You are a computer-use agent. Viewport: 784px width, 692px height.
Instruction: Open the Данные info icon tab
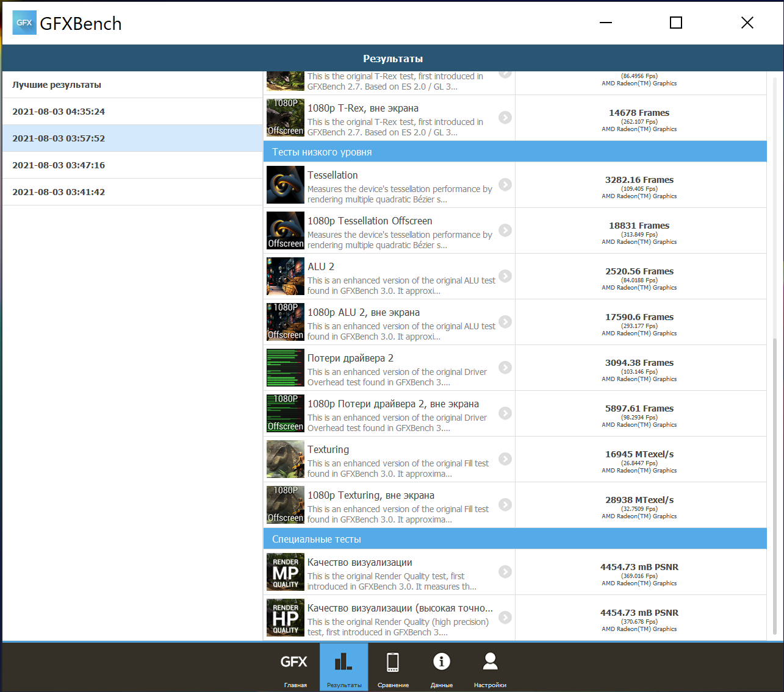(442, 662)
